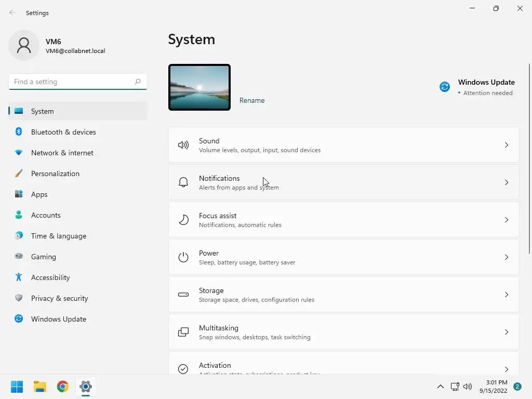Click the taskbar clock and date
Viewport: 532px width, 399px height.
click(494, 387)
